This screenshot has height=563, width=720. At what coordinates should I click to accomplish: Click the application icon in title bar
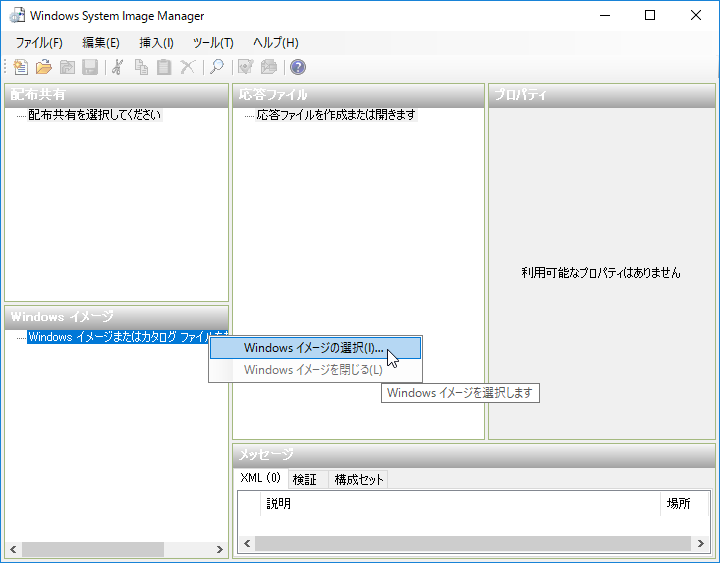pos(17,15)
